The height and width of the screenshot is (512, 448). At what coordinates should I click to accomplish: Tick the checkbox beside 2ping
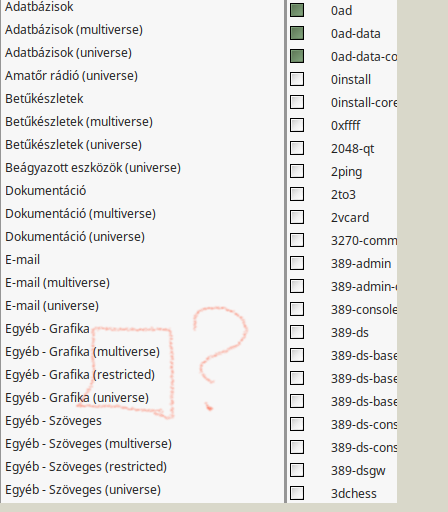pyautogui.click(x=297, y=171)
